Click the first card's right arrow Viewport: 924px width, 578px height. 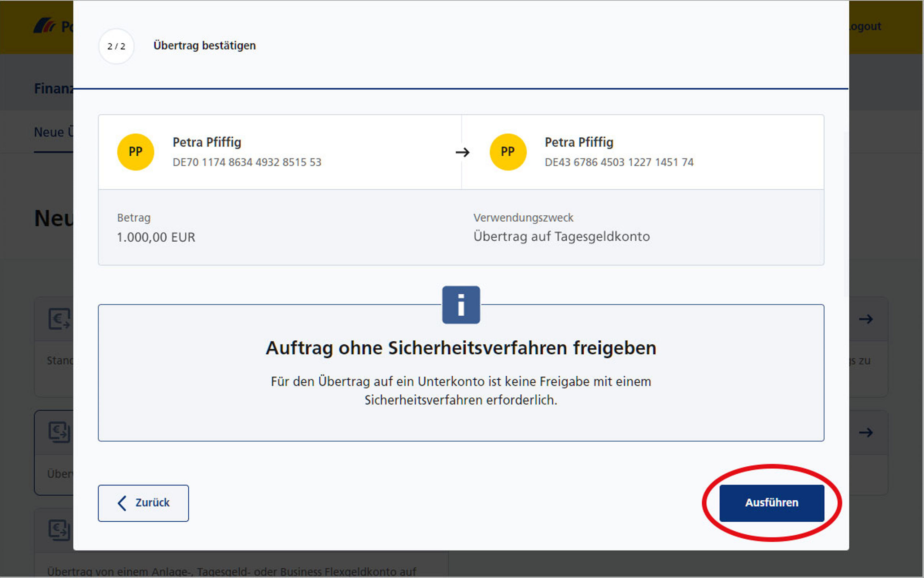pyautogui.click(x=866, y=319)
